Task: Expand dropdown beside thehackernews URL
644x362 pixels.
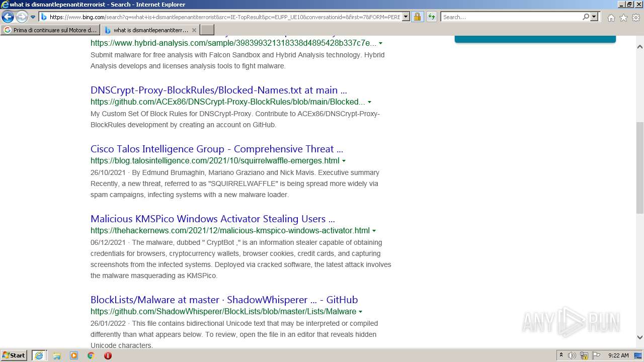Action: pyautogui.click(x=374, y=231)
